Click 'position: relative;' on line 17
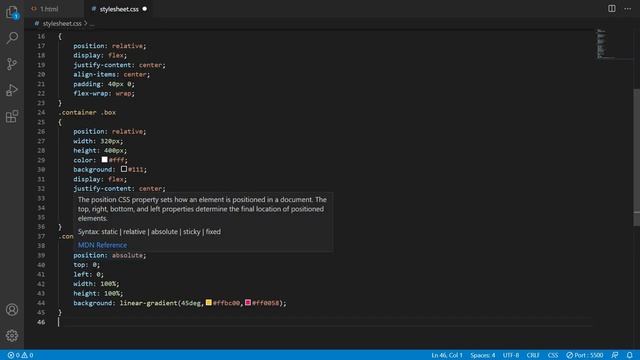Image resolution: width=640 pixels, height=360 pixels. tap(109, 46)
